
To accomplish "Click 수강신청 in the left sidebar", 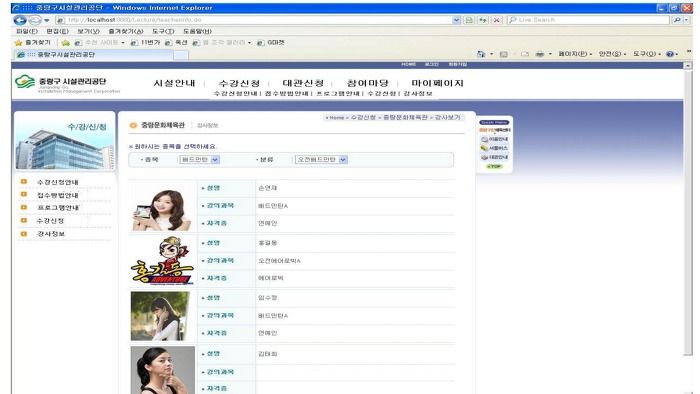I will tap(50, 221).
